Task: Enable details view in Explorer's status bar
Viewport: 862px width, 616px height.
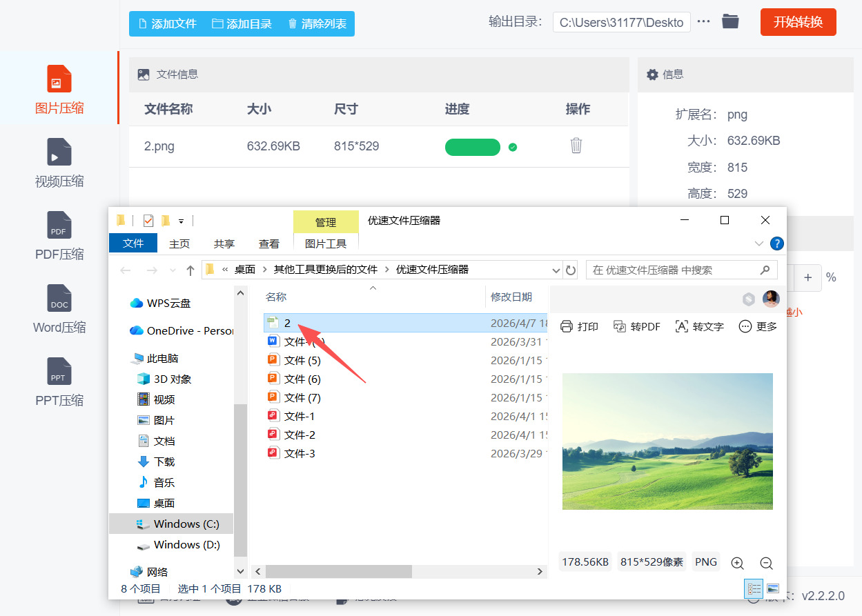Action: tap(754, 588)
